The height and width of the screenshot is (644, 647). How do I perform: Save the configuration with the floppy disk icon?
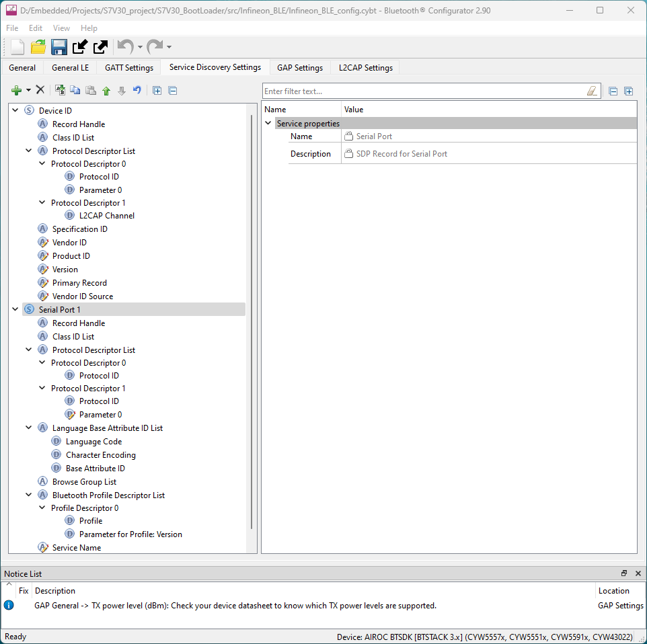click(59, 46)
